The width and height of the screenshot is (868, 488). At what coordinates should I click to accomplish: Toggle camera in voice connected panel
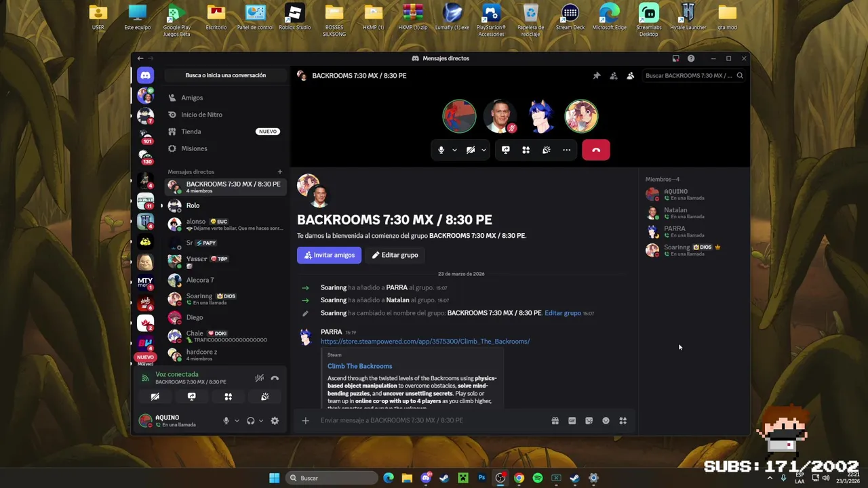click(x=155, y=396)
